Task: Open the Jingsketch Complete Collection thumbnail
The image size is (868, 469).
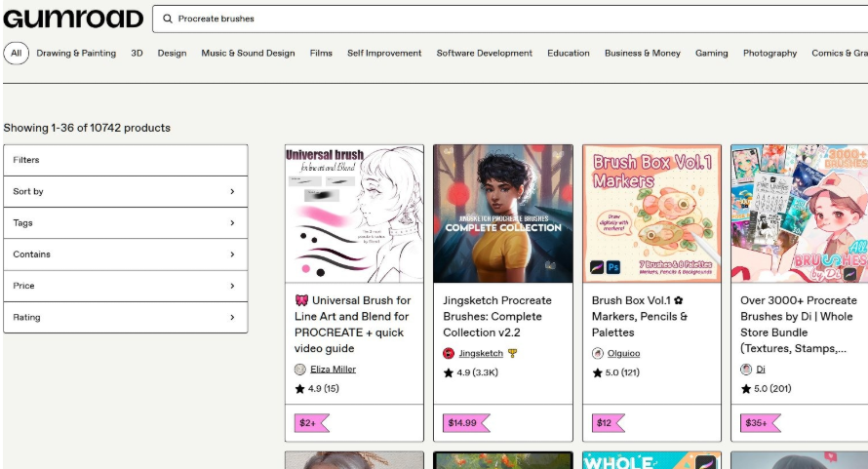Action: pos(503,214)
